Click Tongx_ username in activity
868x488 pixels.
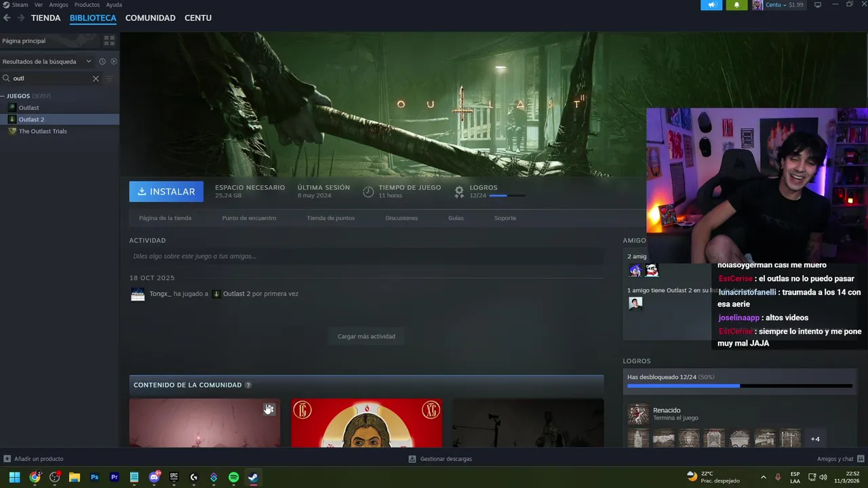pyautogui.click(x=160, y=294)
